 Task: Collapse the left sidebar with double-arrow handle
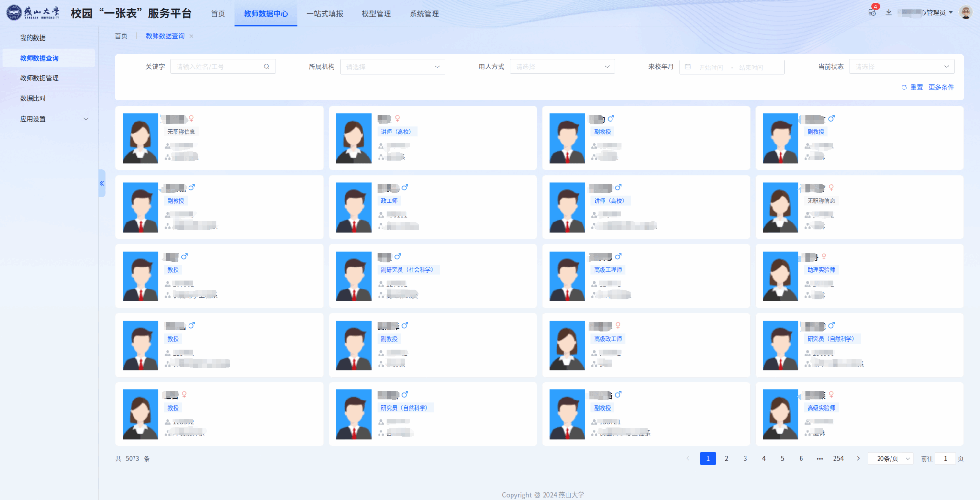pyautogui.click(x=101, y=183)
